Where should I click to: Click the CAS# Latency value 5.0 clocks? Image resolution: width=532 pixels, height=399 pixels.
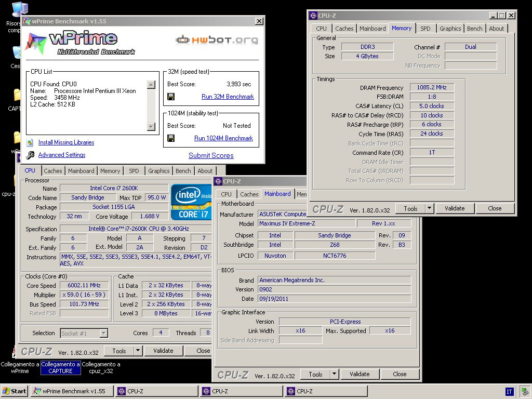432,106
